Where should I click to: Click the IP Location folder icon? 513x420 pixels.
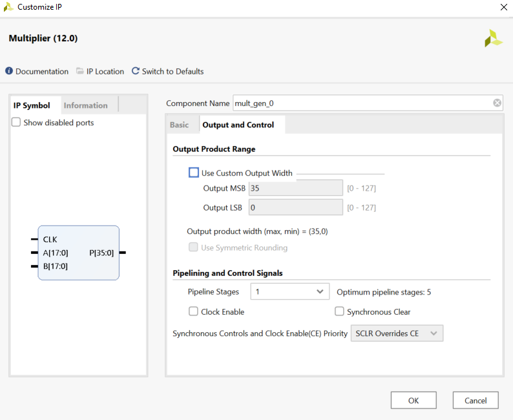[x=80, y=71]
